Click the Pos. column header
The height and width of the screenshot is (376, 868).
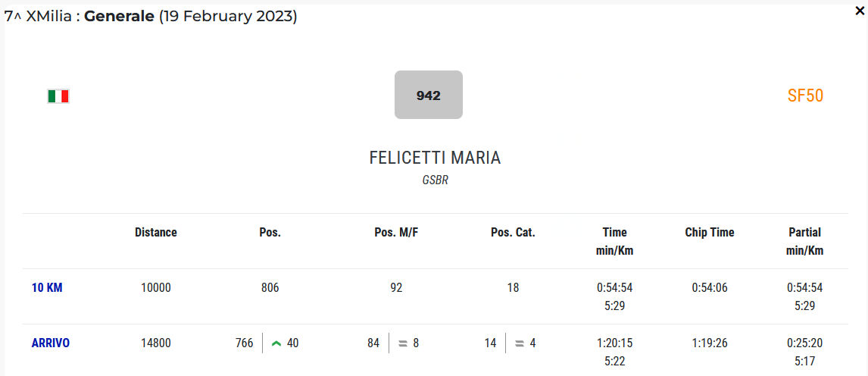tap(270, 233)
